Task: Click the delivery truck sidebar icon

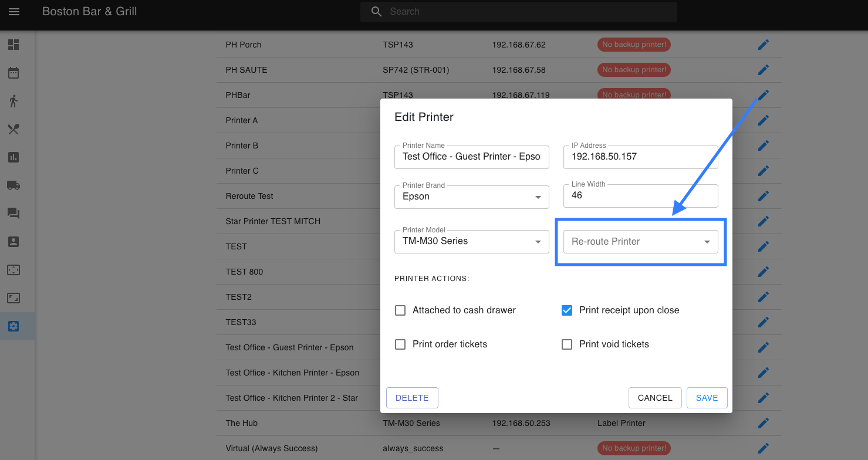Action: click(13, 185)
